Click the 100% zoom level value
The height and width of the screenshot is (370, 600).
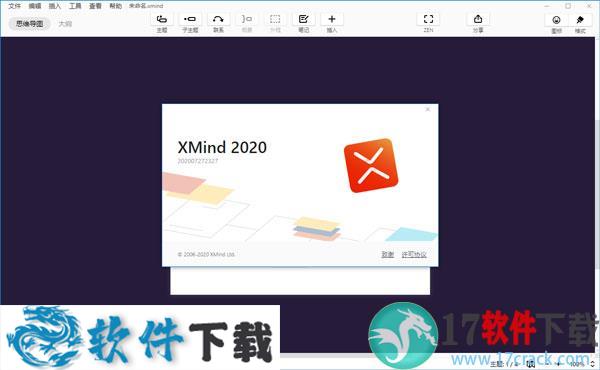[x=577, y=364]
